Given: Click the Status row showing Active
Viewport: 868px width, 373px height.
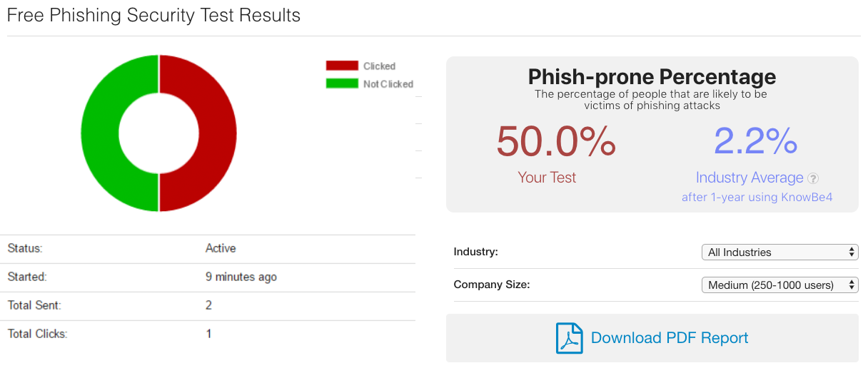Looking at the screenshot, I should (208, 249).
